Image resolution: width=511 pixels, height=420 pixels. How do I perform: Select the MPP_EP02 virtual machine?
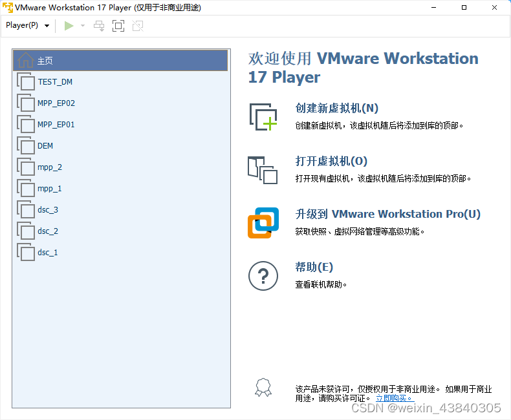coord(120,103)
